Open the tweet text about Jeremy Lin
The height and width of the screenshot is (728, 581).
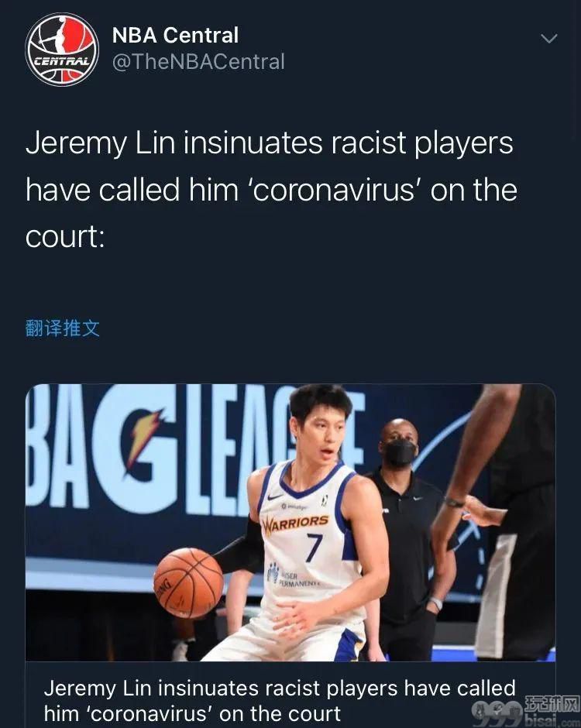(271, 190)
